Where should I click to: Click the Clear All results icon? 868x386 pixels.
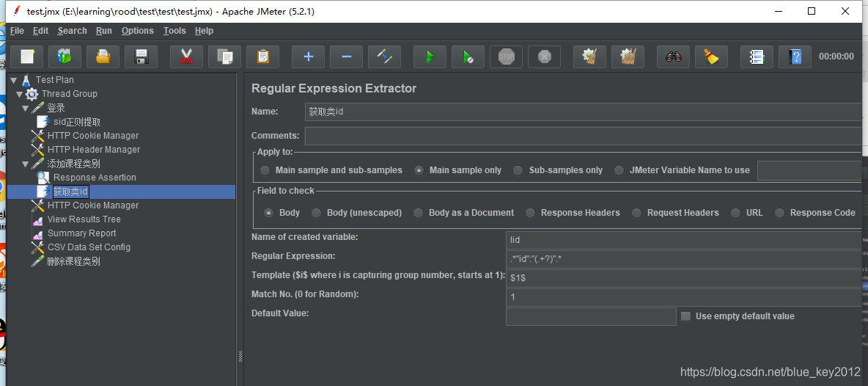tap(628, 57)
